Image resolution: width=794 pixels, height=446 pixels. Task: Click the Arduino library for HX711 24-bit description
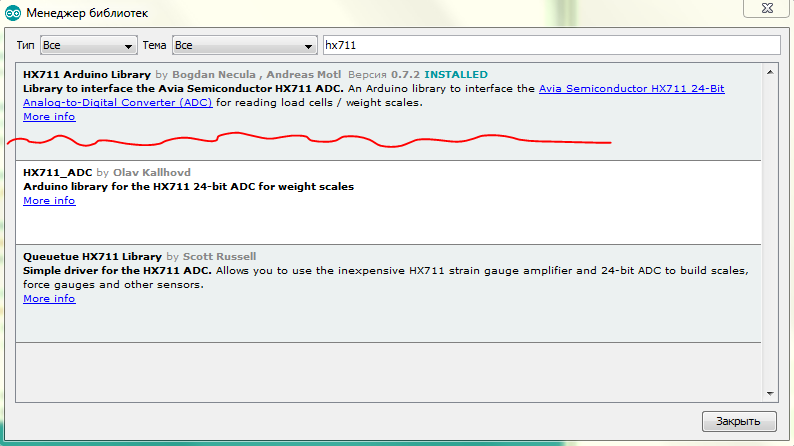pos(188,187)
